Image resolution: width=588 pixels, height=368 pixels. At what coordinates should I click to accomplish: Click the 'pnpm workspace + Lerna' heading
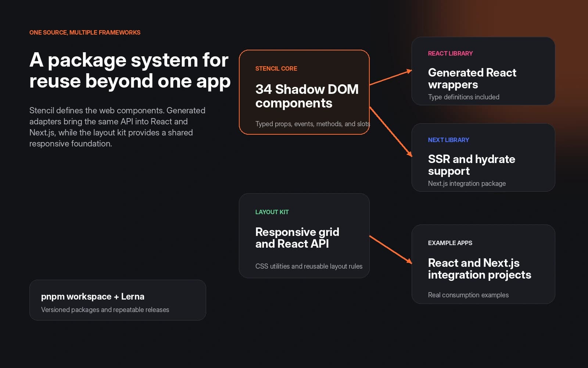point(93,297)
